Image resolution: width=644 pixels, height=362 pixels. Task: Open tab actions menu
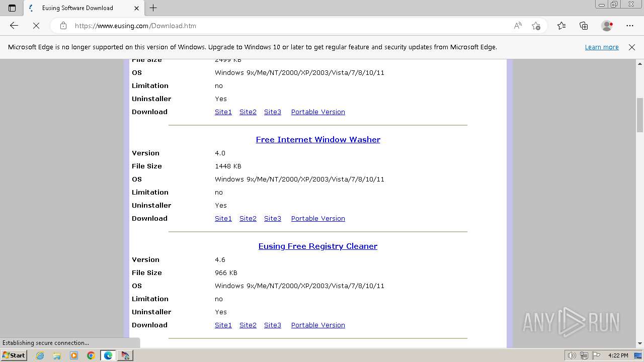tap(12, 8)
